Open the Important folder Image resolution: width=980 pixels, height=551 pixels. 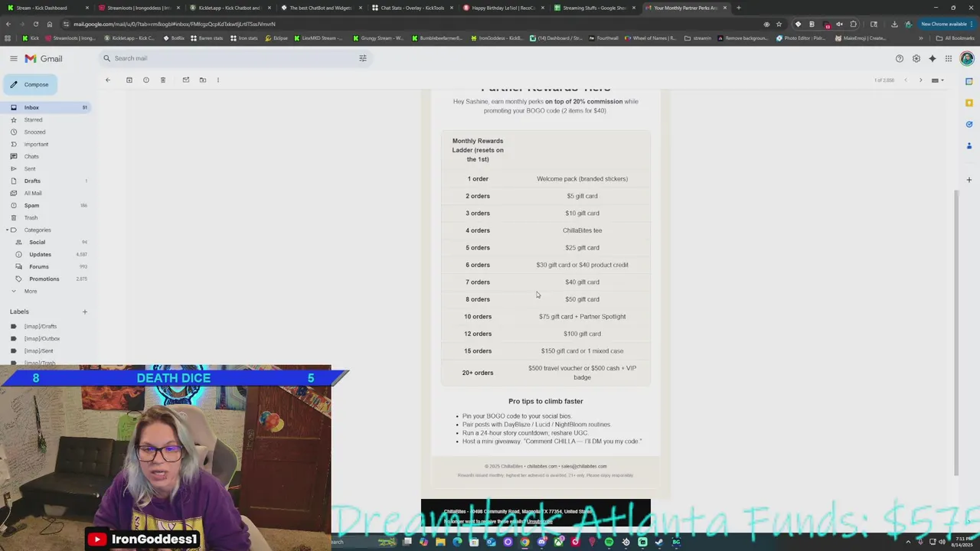click(45, 144)
